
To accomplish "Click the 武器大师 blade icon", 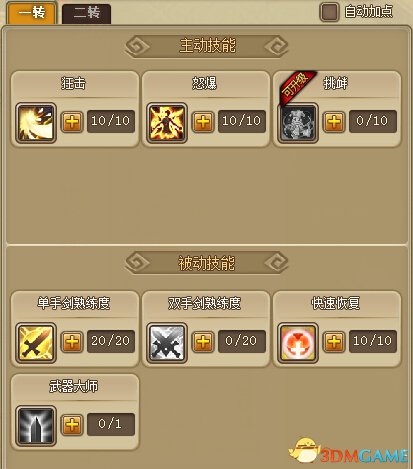I will point(36,426).
